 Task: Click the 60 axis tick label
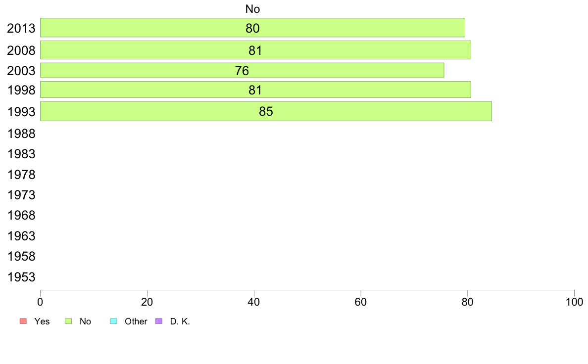(x=360, y=302)
